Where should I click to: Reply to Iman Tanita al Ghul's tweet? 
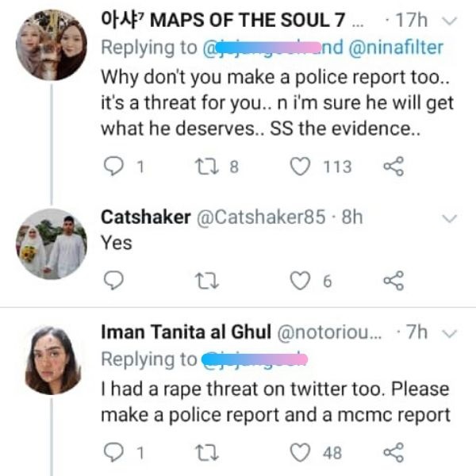tap(114, 452)
